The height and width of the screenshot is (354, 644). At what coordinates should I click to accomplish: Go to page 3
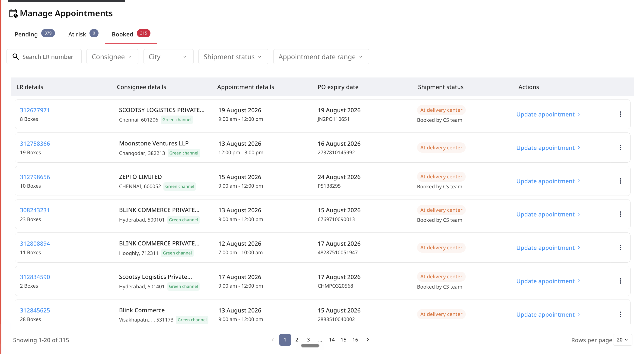[x=308, y=340]
